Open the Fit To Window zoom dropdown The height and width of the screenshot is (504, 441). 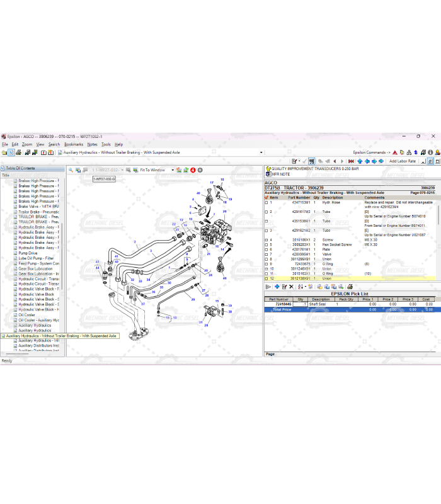(x=173, y=170)
